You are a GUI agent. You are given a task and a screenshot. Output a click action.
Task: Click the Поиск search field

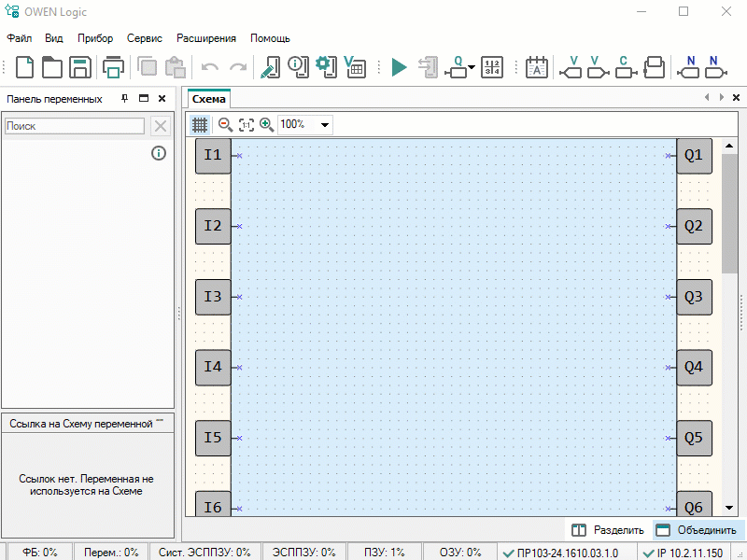[75, 126]
